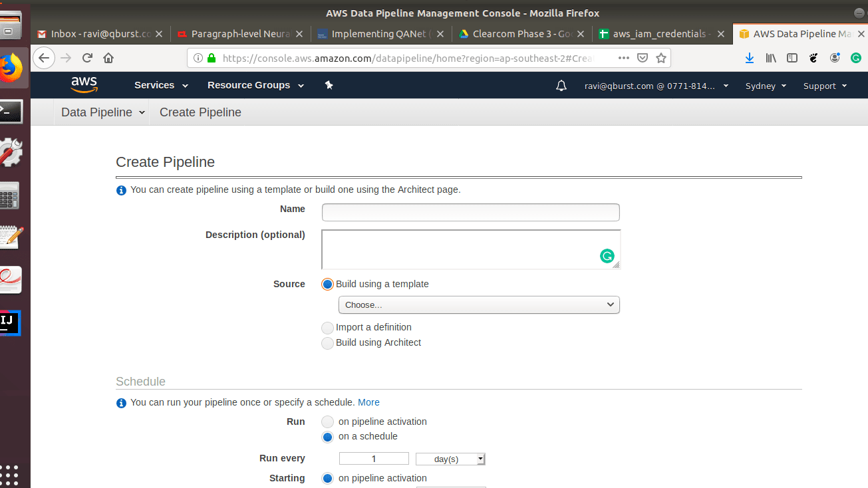Open the Sydney region dropdown
This screenshot has height=488, width=868.
(x=766, y=86)
